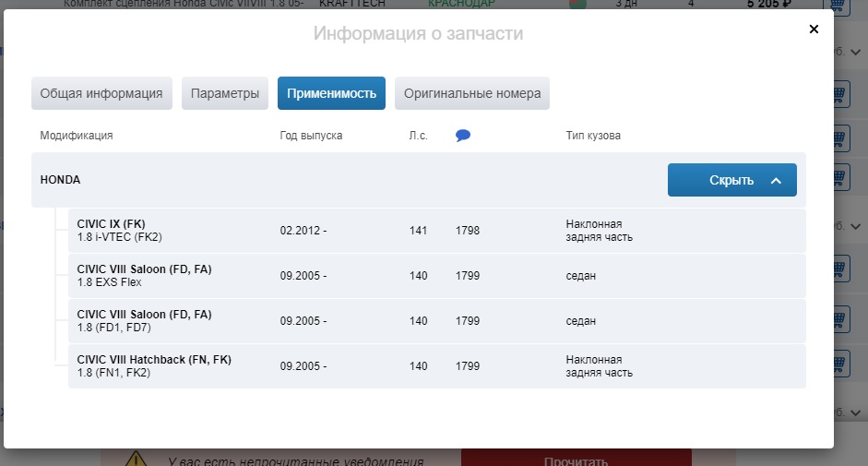Click the blue comment bubble column icon
The image size is (868, 466).
[x=463, y=136]
